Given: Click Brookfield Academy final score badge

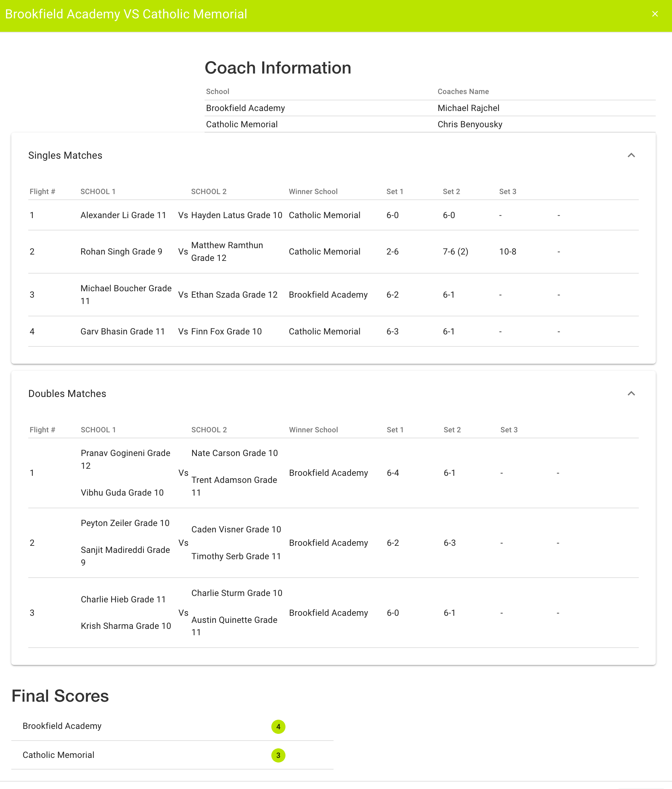Looking at the screenshot, I should (278, 726).
